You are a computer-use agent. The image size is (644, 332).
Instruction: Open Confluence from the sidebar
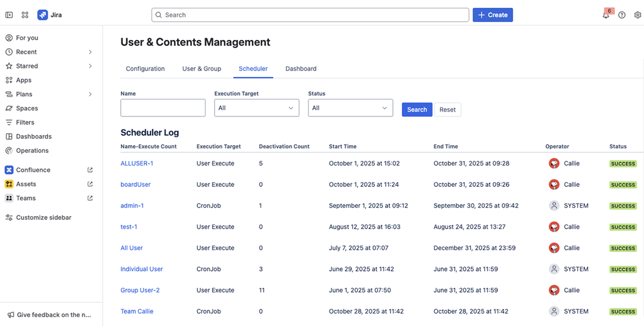[33, 170]
